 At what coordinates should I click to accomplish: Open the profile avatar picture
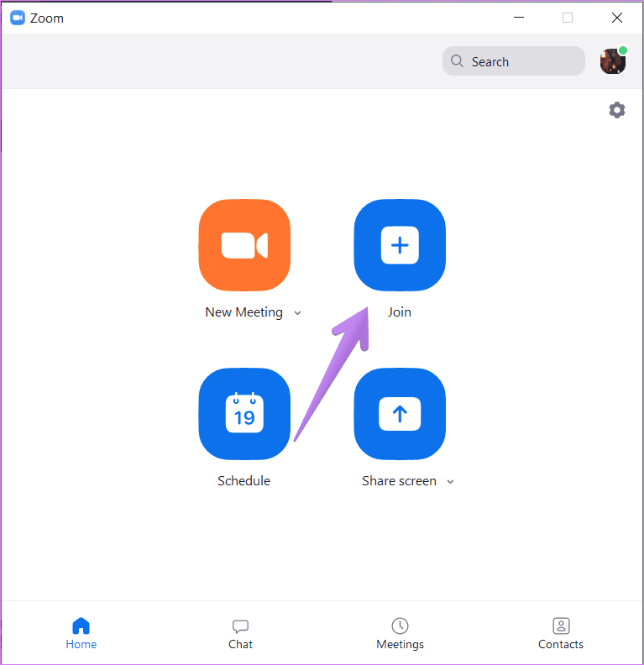pyautogui.click(x=613, y=61)
